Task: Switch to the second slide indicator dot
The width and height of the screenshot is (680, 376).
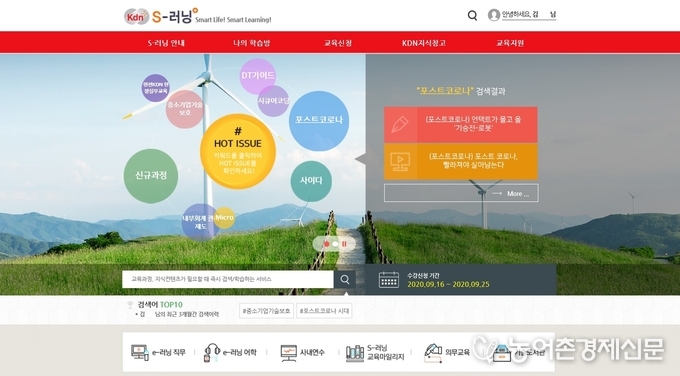Action: coord(335,244)
